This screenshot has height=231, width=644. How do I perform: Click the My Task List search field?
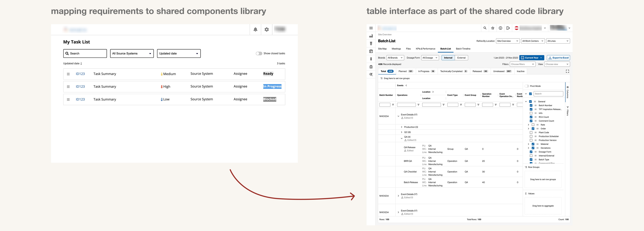[x=85, y=53]
